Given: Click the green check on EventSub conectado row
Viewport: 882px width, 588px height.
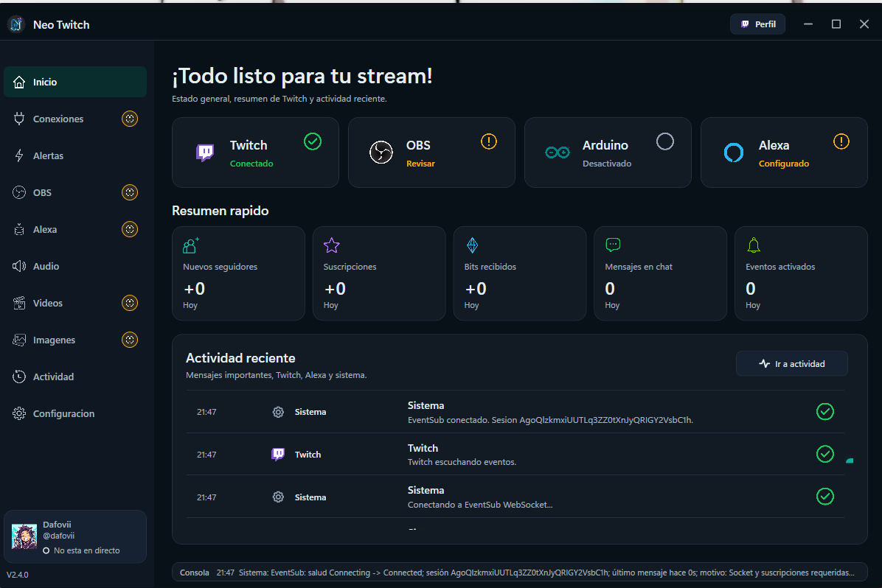Looking at the screenshot, I should point(825,411).
